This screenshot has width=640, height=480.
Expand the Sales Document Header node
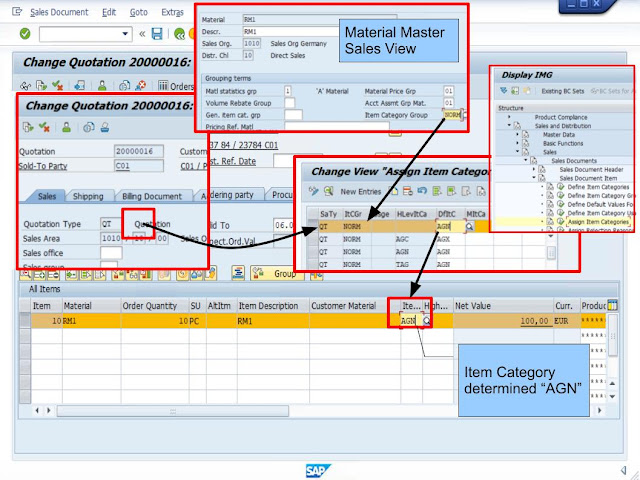533,169
